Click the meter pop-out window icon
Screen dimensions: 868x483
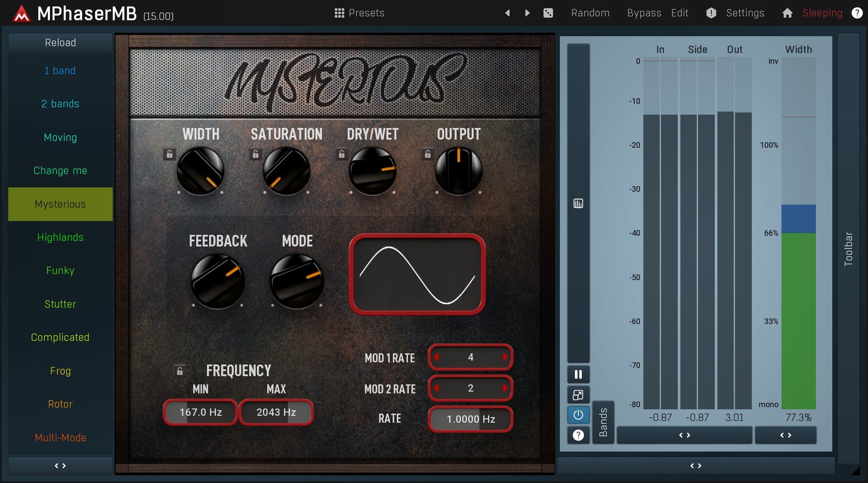point(578,395)
